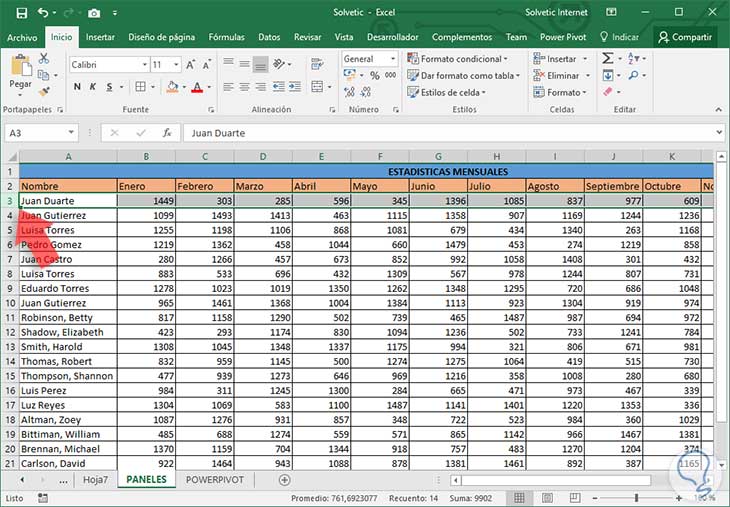The width and height of the screenshot is (730, 507).
Task: Click the Insert Function fx icon
Action: (x=167, y=132)
